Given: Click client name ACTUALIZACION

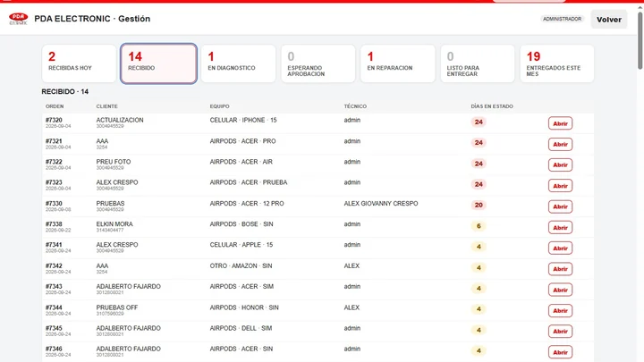Looking at the screenshot, I should 120,120.
